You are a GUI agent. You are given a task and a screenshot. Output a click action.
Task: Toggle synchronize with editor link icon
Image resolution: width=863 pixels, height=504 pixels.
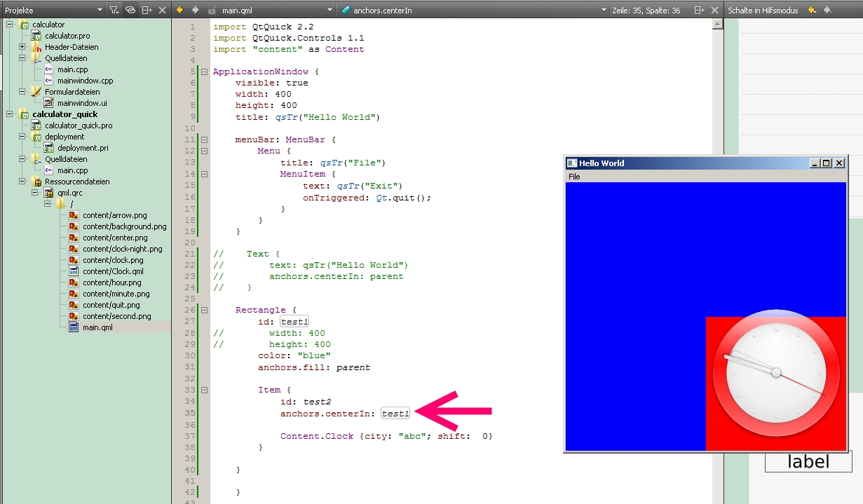pyautogui.click(x=130, y=10)
